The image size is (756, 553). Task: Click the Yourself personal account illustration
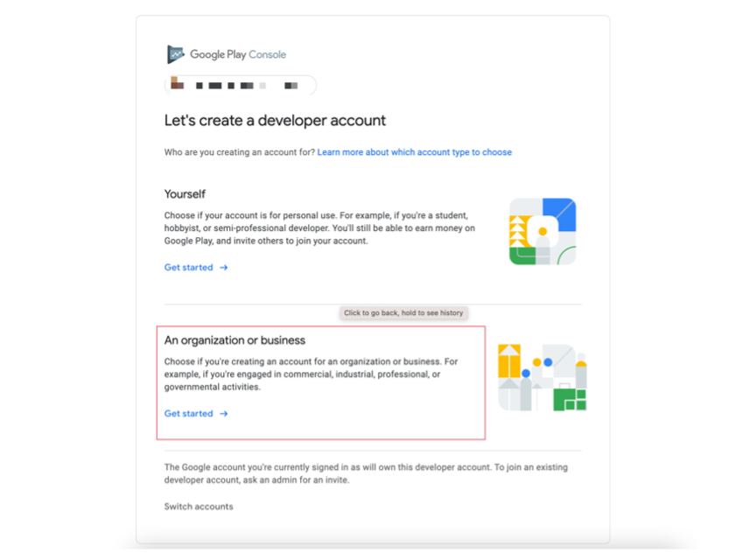[x=542, y=231]
